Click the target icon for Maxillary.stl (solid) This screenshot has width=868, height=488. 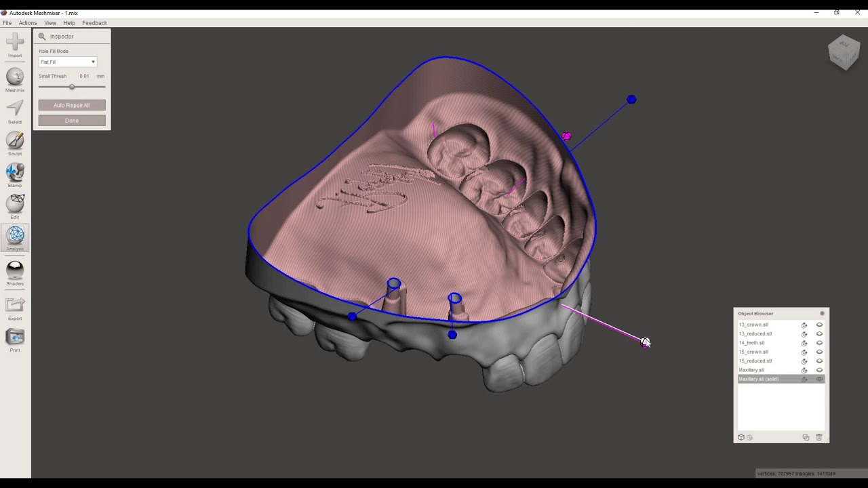tap(804, 379)
